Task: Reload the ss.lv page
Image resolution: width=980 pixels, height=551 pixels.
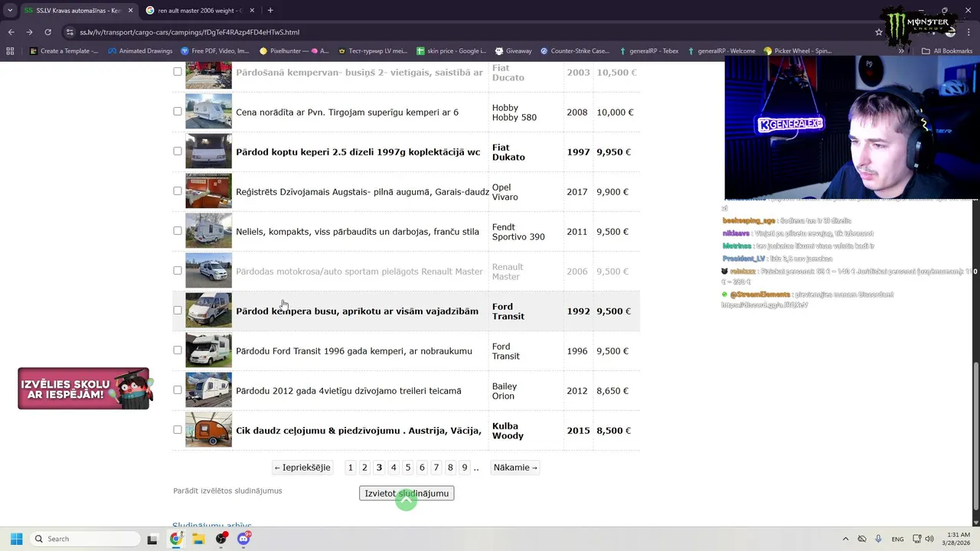Action: point(47,32)
